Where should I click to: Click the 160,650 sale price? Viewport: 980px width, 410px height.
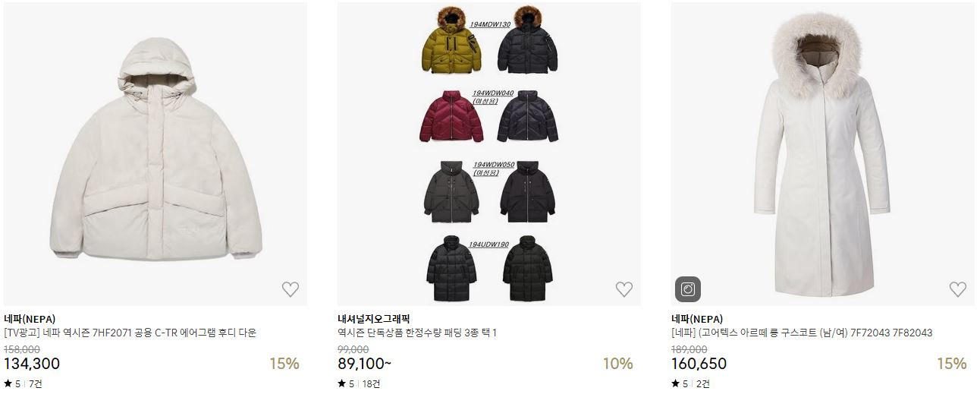(x=699, y=364)
